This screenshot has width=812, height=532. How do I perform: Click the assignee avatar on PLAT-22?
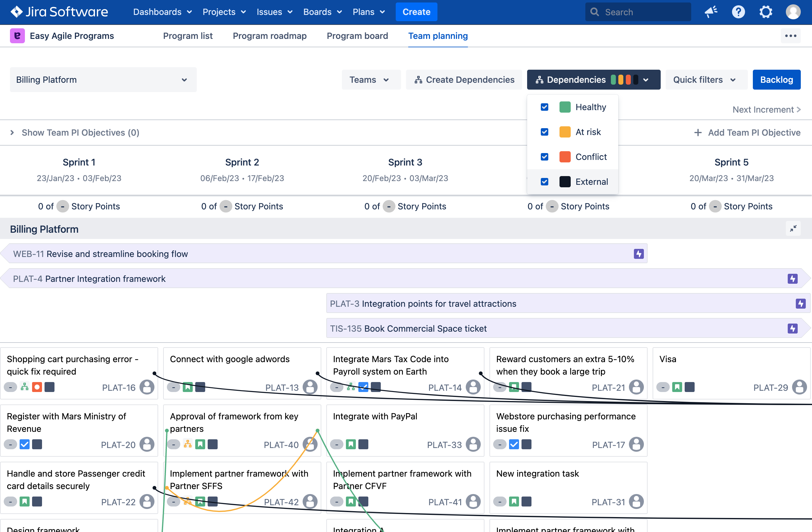tap(147, 502)
